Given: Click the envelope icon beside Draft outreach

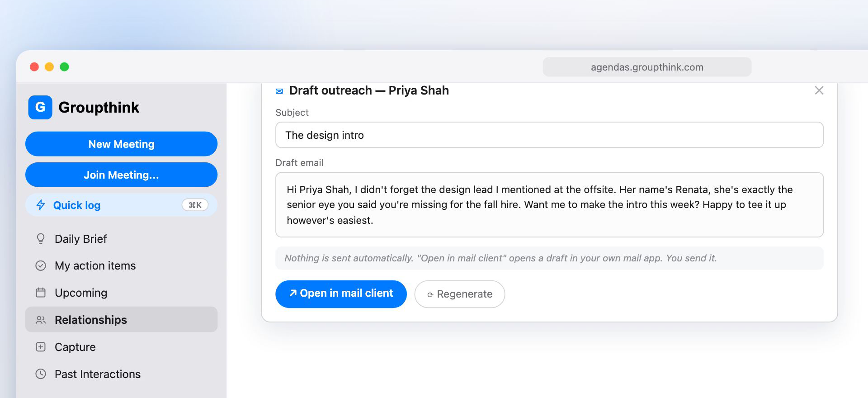Looking at the screenshot, I should (x=279, y=91).
